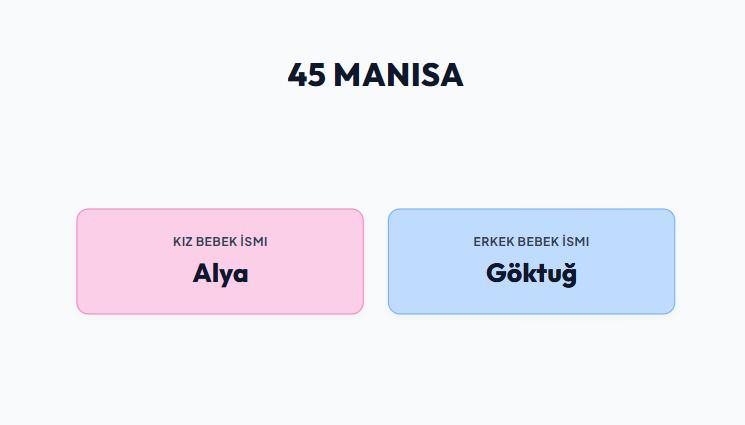
Task: Choose the card labeled KIZ BEBEK İSMİ
Action: point(220,261)
